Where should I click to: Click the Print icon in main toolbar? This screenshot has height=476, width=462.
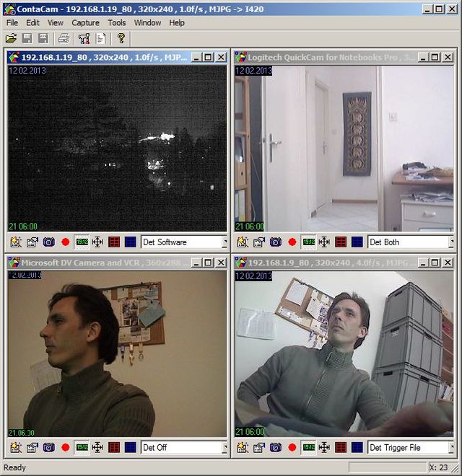(x=64, y=38)
